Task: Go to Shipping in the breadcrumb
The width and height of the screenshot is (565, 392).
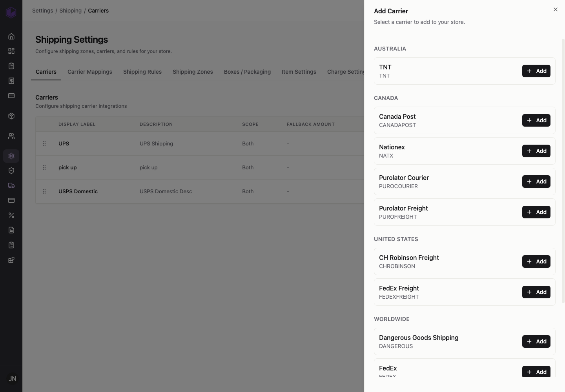Action: [71, 11]
